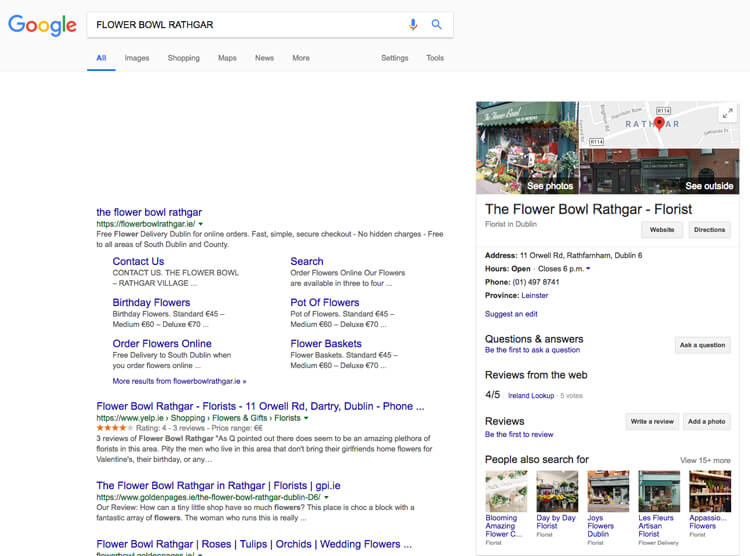Open the Birthday Flowers sitelink

pyautogui.click(x=151, y=302)
